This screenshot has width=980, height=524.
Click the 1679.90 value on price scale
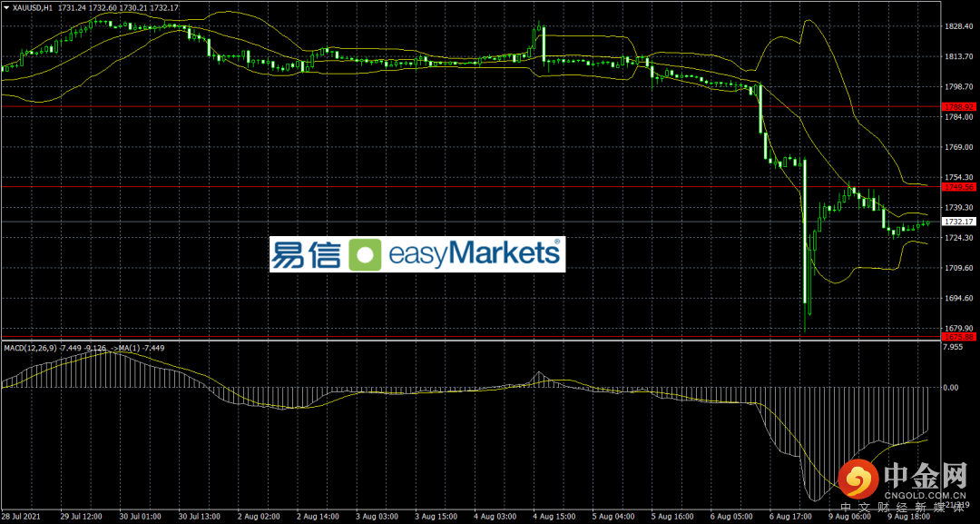coord(960,328)
